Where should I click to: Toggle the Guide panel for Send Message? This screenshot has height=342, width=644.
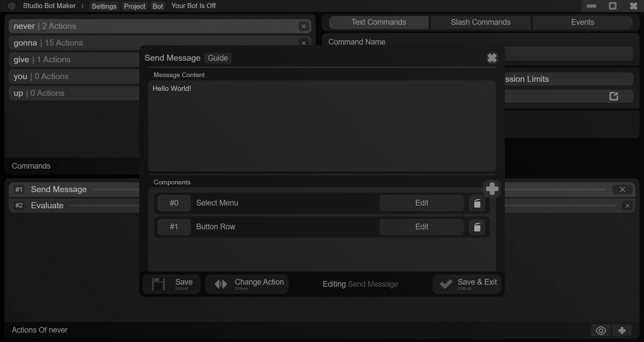(x=217, y=58)
